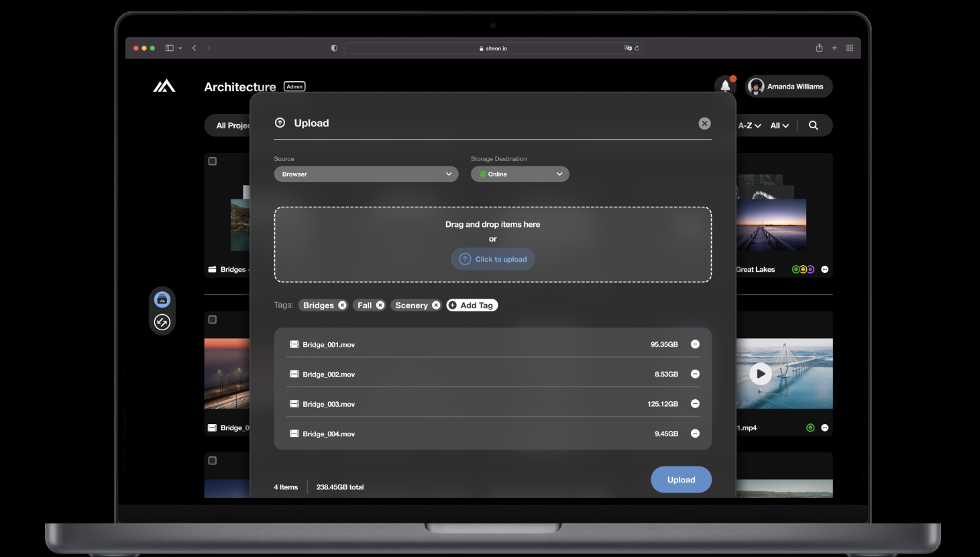Open the Great Lakes pier thumbnail
The image size is (980, 557).
coord(771,225)
